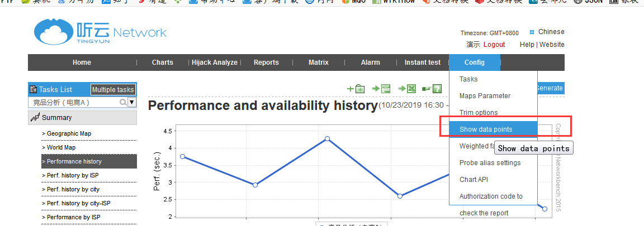Viewport: 644px width, 226px height.
Task: Open the Hijack Analyze tab
Action: tap(214, 62)
